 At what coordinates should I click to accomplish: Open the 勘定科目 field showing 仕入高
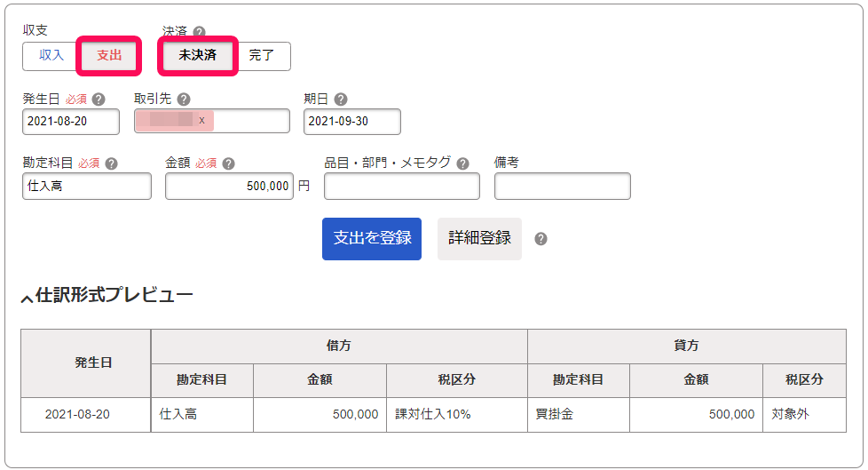[87, 186]
